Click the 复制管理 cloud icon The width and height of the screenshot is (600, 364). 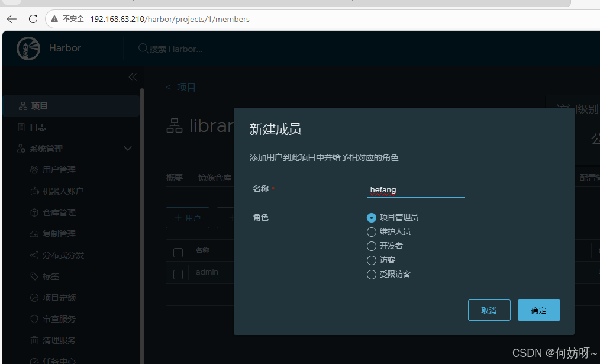(x=34, y=234)
